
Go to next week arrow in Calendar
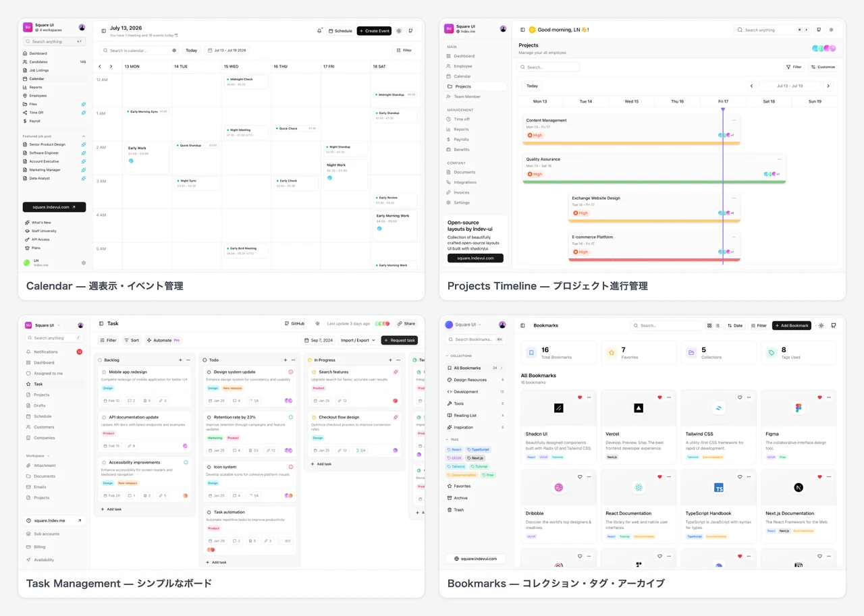[111, 66]
